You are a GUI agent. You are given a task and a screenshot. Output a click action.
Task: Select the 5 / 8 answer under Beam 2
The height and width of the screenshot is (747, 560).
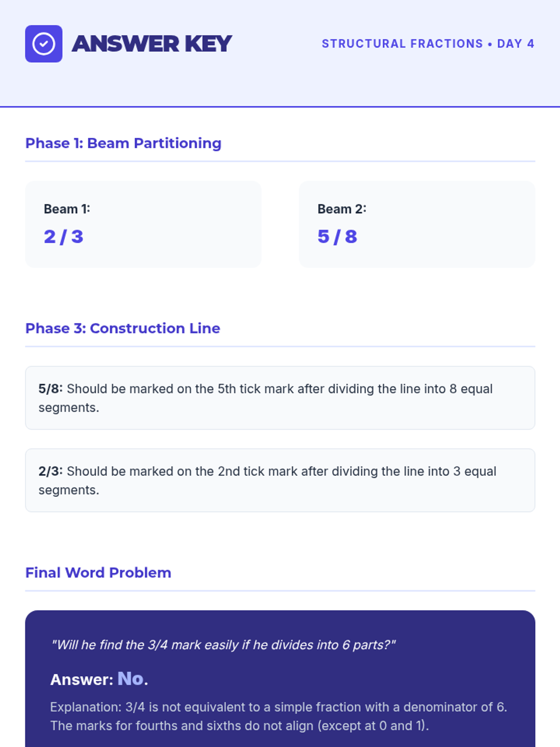coord(337,237)
